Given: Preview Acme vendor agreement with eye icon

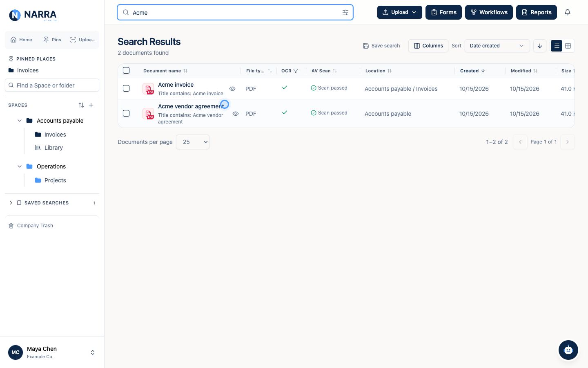Looking at the screenshot, I should tap(236, 114).
